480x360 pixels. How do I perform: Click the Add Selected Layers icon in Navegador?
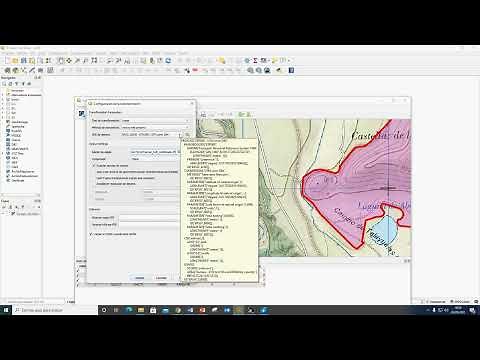click(4, 84)
